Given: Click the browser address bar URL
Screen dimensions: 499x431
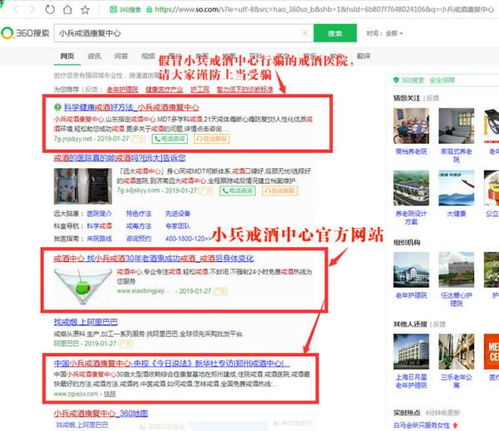Looking at the screenshot, I should [323, 10].
